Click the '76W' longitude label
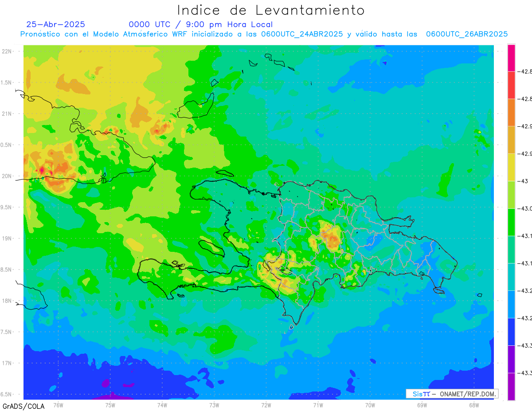 coord(58,405)
